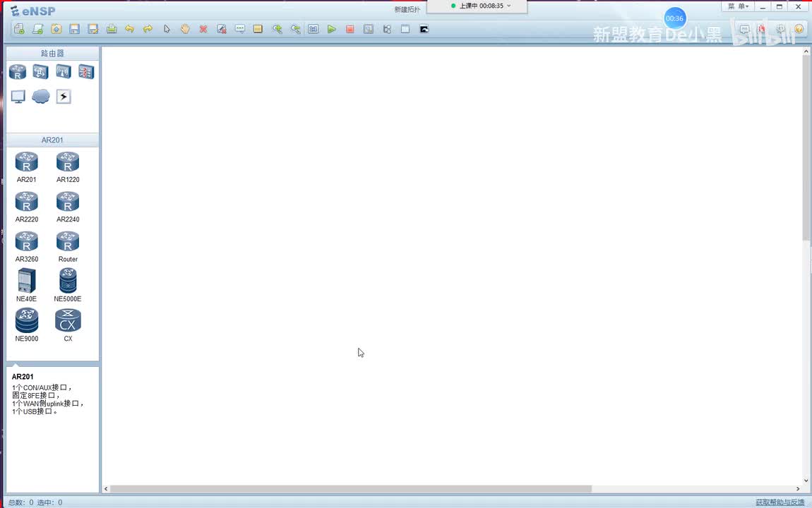The width and height of the screenshot is (812, 508).
Task: Click the AR201 section header label
Action: pos(52,140)
